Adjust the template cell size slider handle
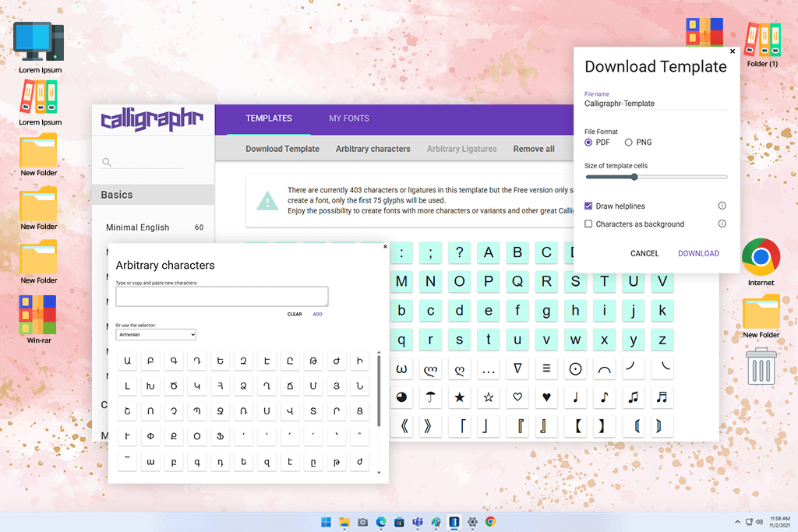This screenshot has height=532, width=798. point(634,177)
